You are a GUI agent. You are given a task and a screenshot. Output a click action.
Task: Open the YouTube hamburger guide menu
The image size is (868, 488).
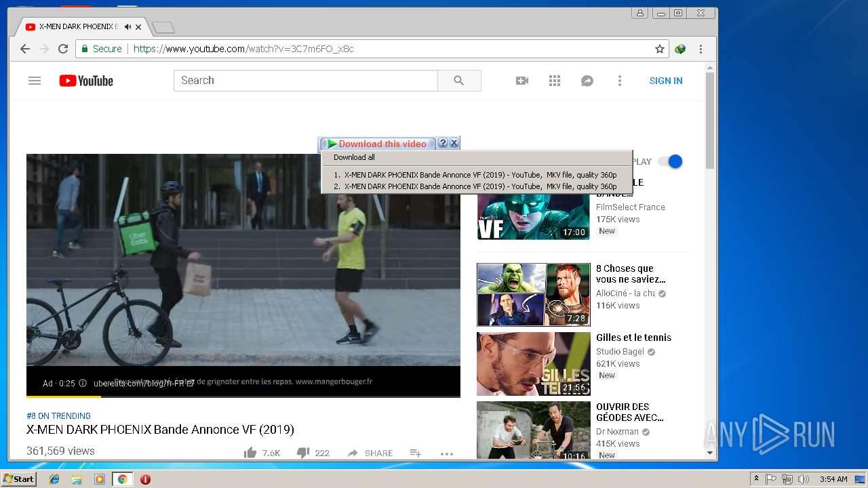click(35, 81)
